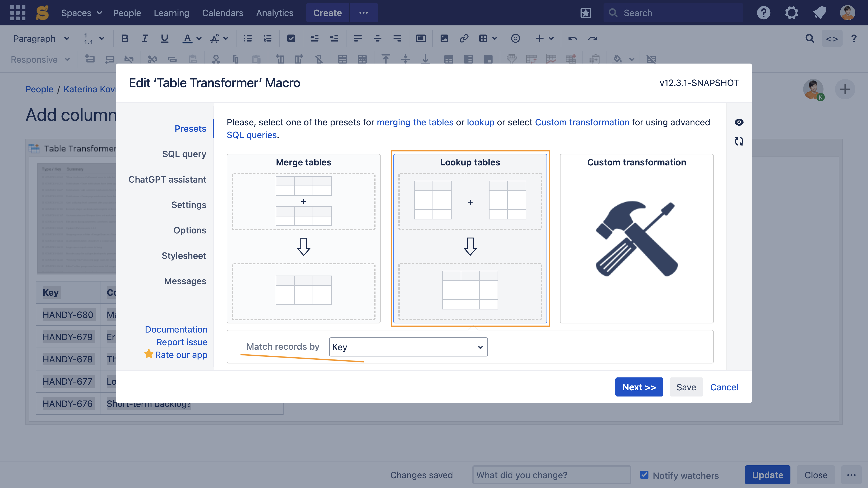Click the Confluence home logo
The height and width of the screenshot is (488, 868).
click(x=42, y=13)
